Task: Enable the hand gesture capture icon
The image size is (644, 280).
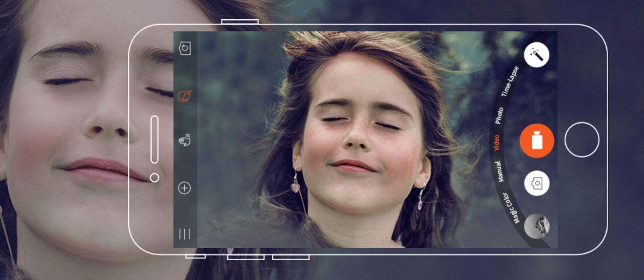Action: 185,141
